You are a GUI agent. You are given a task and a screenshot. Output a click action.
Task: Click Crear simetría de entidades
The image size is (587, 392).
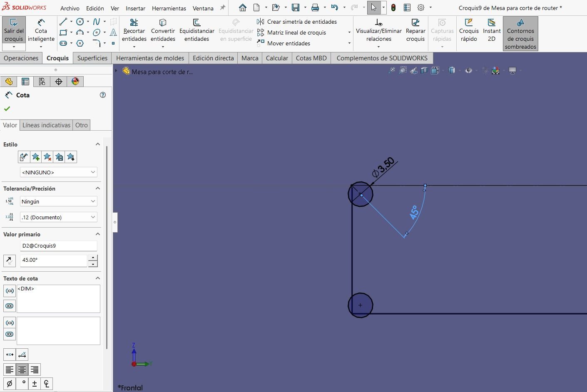coord(297,22)
